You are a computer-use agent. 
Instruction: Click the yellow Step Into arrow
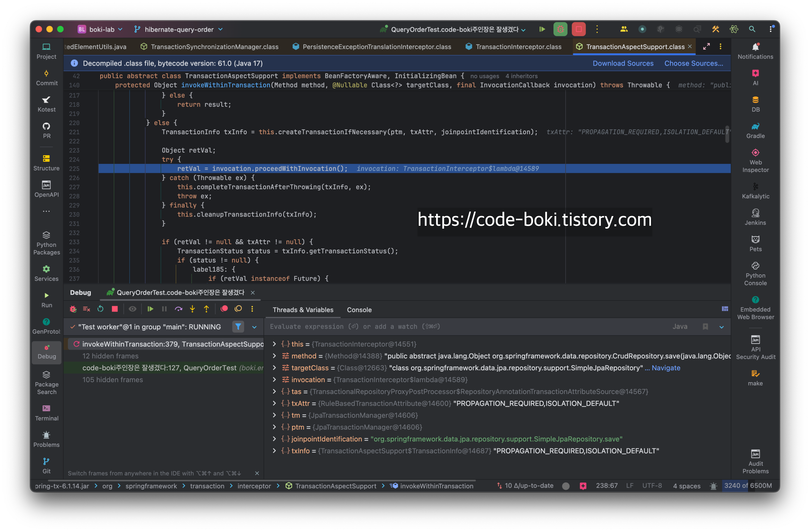pos(192,309)
